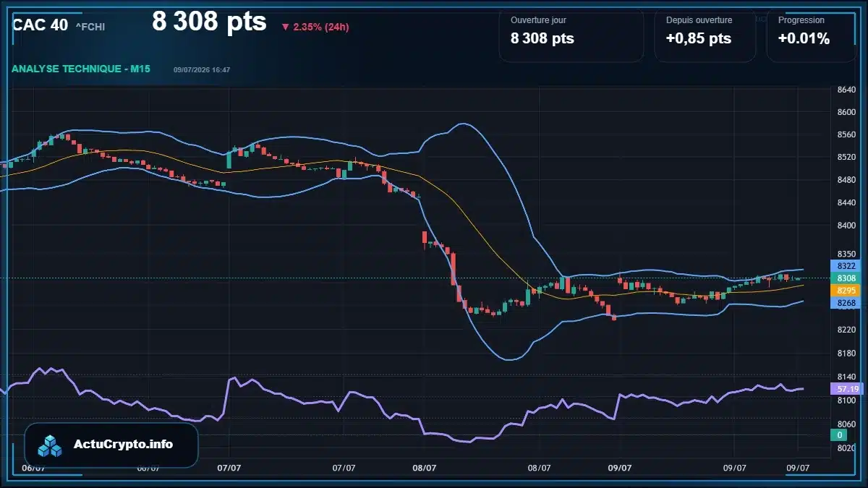Click the +0,85 pts value
868x488 pixels.
pos(699,39)
